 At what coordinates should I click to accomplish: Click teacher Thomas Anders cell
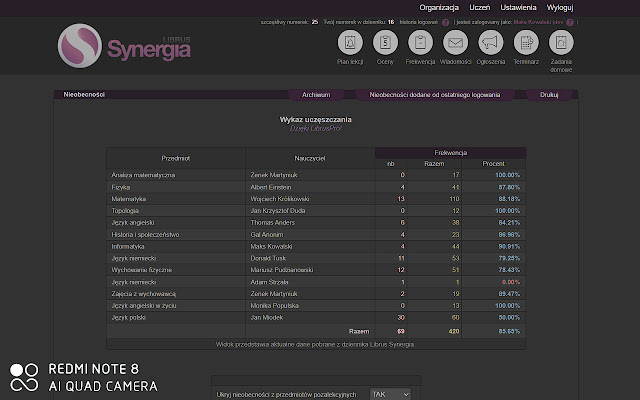tap(310, 223)
